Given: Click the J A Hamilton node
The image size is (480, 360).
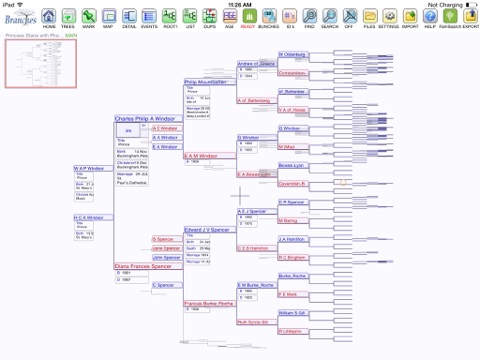Looking at the screenshot, I should click(x=293, y=239).
